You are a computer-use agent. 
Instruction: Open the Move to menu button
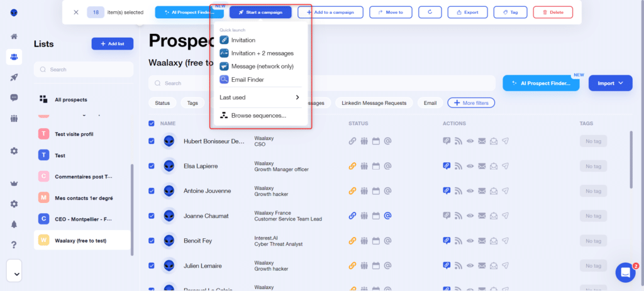coord(391,13)
